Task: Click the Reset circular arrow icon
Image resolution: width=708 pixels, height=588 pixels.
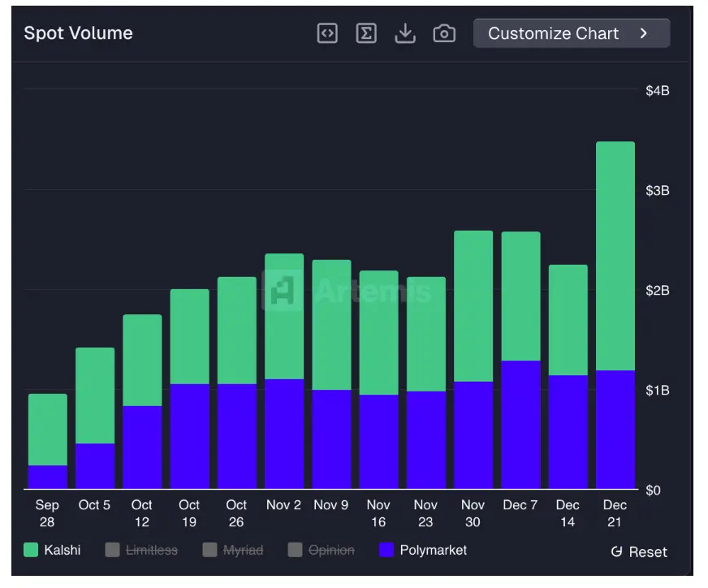Action: point(616,552)
